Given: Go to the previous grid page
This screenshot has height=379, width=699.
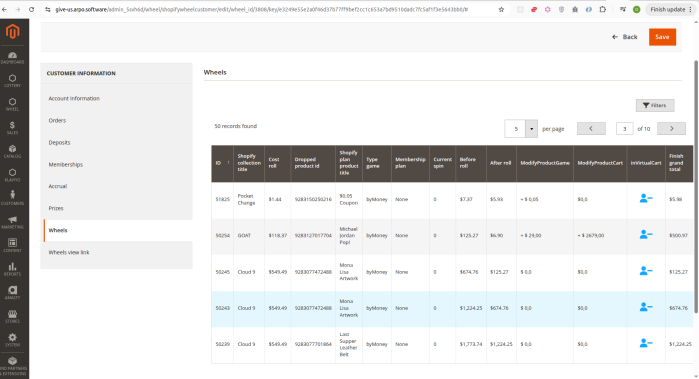Looking at the screenshot, I should tap(591, 128).
